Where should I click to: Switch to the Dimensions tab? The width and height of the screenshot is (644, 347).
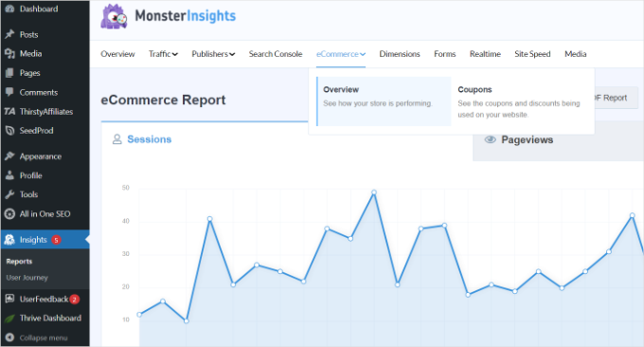pyautogui.click(x=400, y=54)
